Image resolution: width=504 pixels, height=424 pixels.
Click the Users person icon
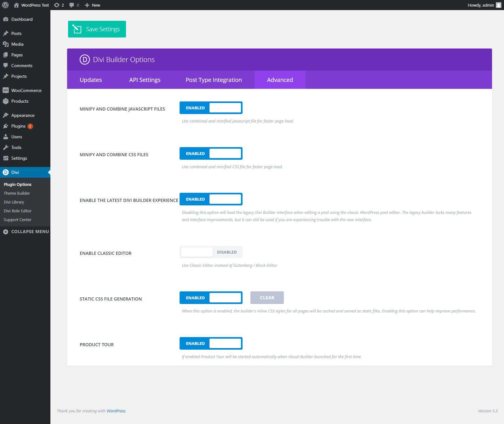click(6, 137)
